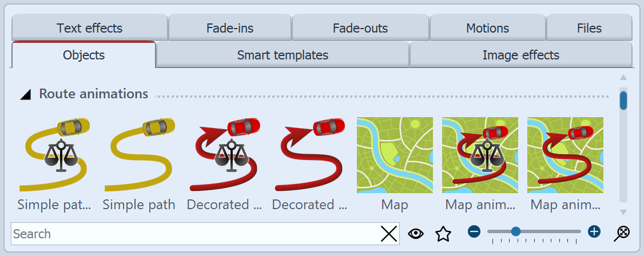Toggle the eye visibility filter
This screenshot has width=644, height=256.
[x=416, y=233]
